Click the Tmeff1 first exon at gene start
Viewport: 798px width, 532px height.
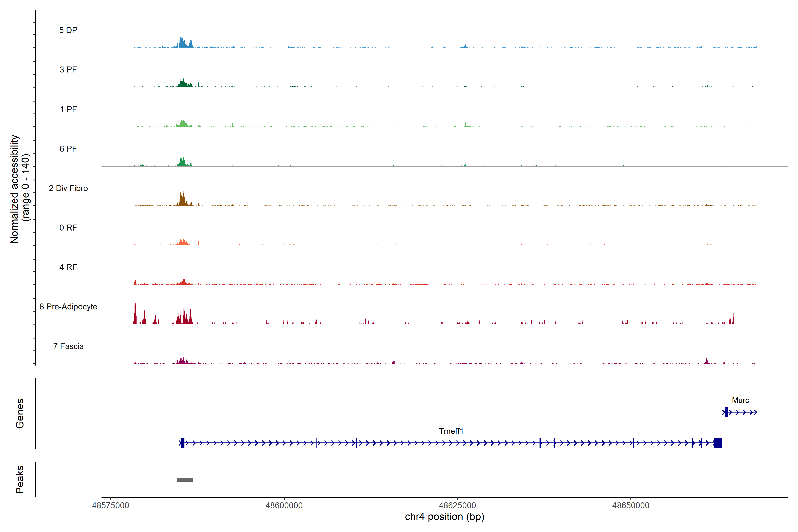182,443
